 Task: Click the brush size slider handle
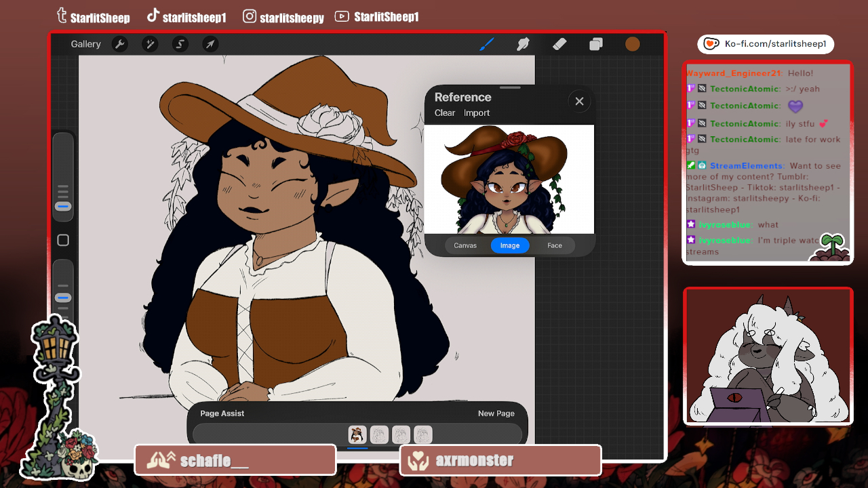pyautogui.click(x=63, y=206)
